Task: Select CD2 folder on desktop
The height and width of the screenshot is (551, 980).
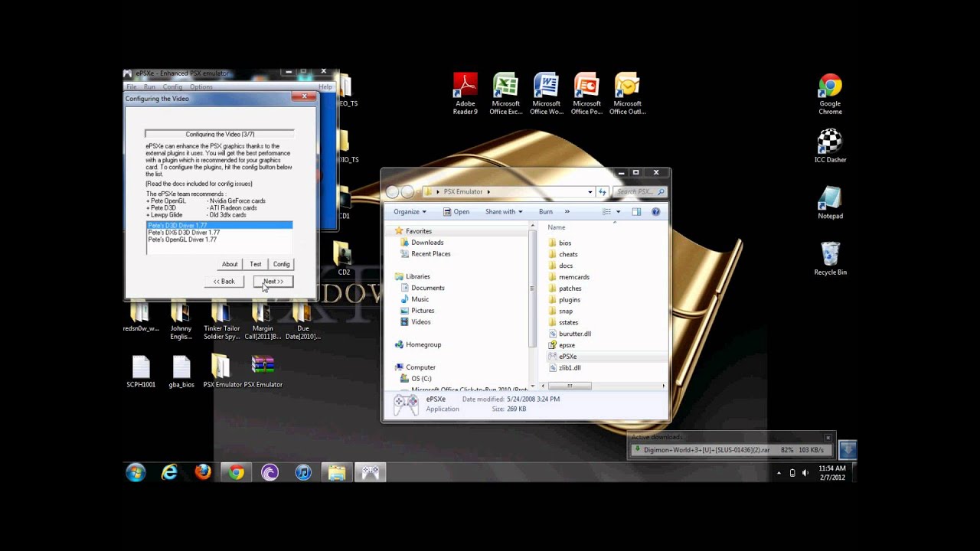Action: [x=344, y=259]
